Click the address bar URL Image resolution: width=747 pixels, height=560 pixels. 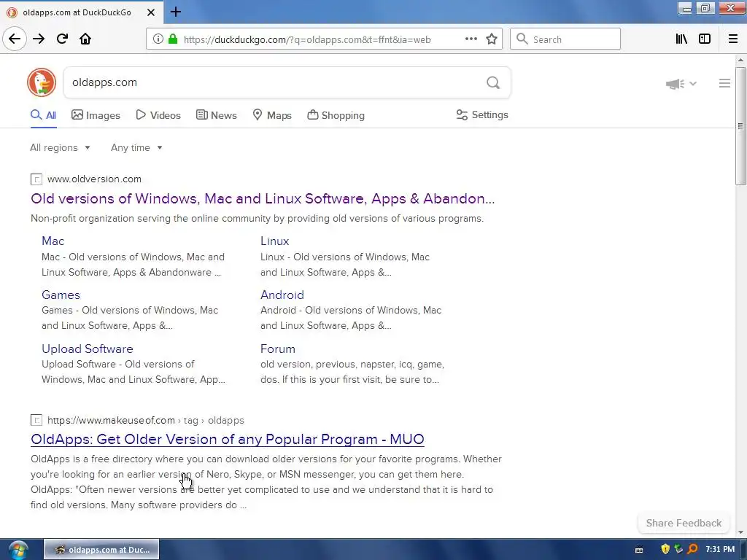point(307,39)
